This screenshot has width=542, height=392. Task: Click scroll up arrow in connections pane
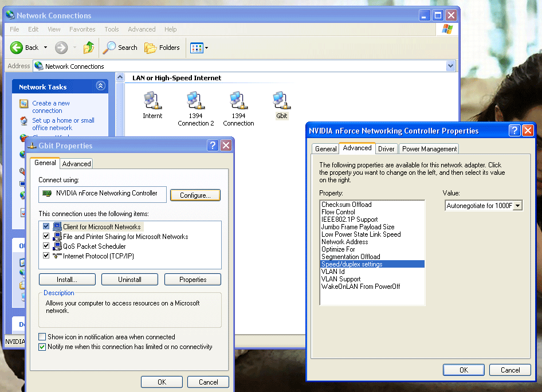120,77
